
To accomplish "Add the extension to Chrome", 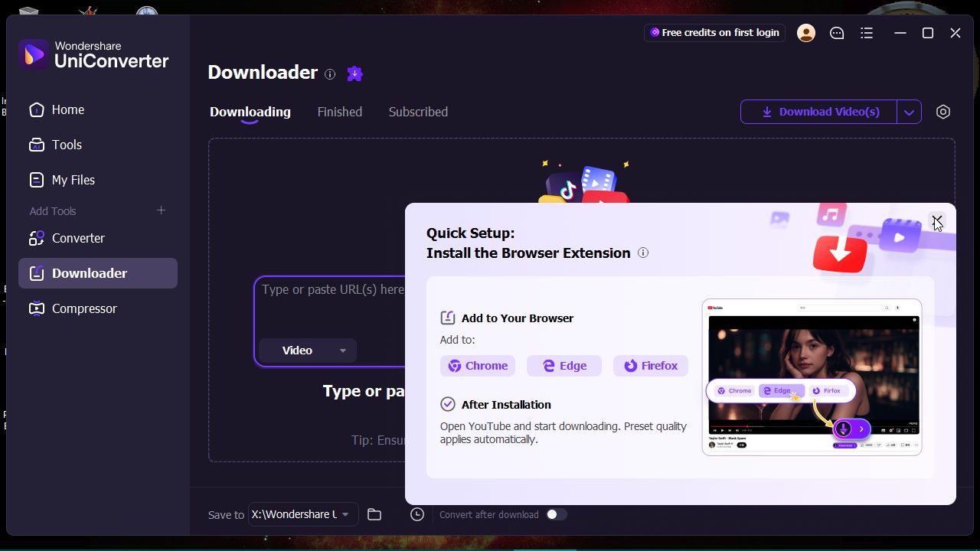I will tap(478, 366).
